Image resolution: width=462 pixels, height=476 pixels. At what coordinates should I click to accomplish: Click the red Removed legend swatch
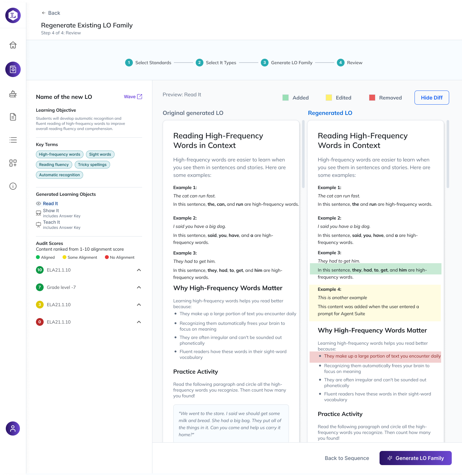tap(372, 98)
